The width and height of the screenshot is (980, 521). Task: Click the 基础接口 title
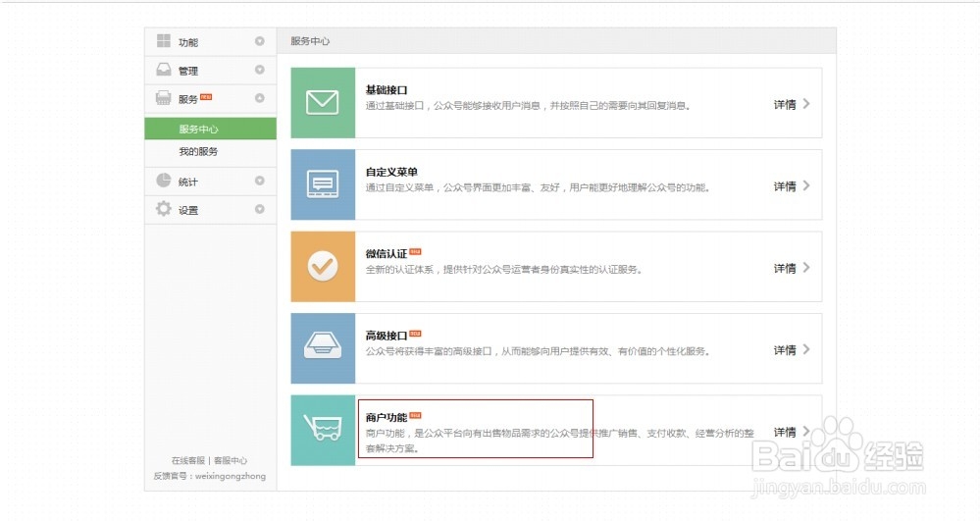[387, 90]
